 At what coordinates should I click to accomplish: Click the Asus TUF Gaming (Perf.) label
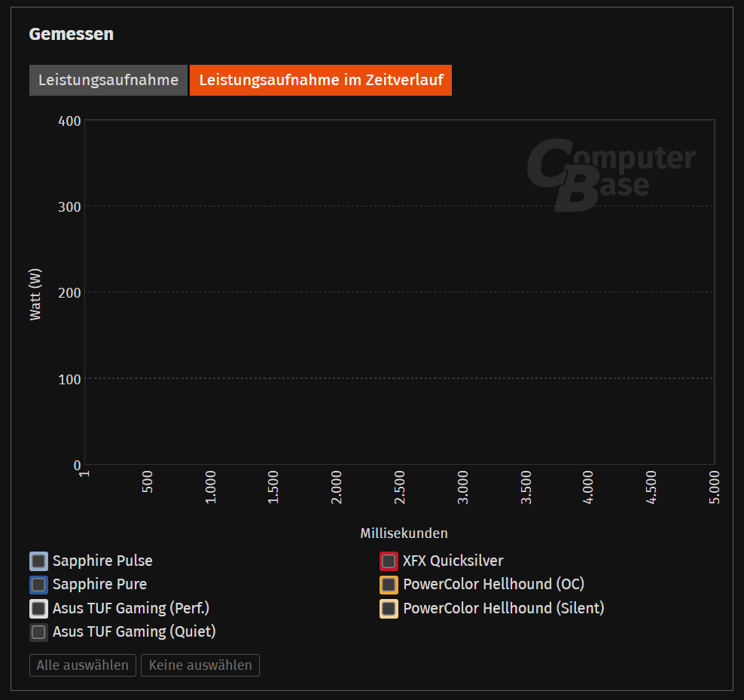[x=131, y=608]
